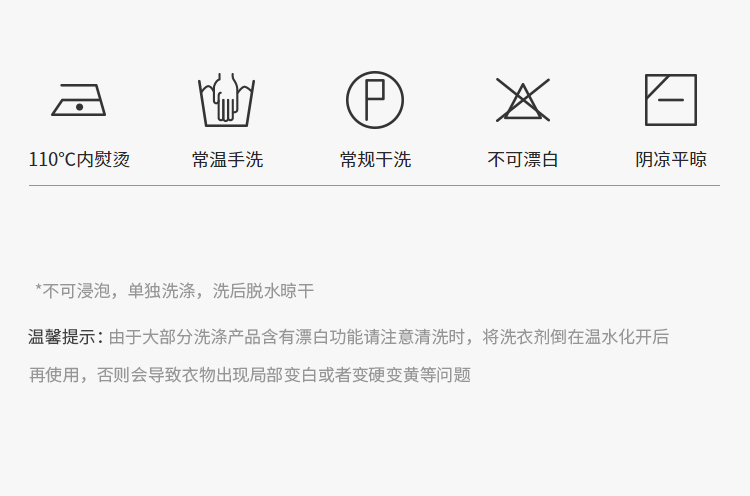Screen dimensions: 750x496
Task: Click the circled P dry clean icon
Action: pyautogui.click(x=375, y=100)
